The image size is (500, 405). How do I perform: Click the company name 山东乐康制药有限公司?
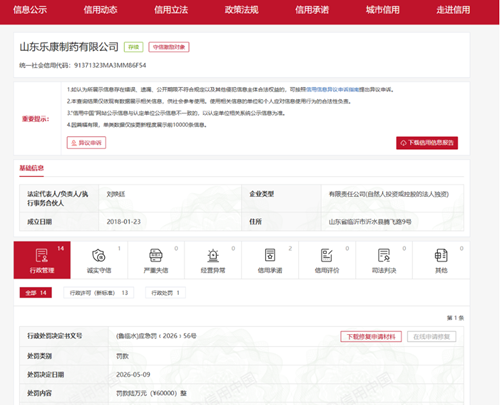pos(69,47)
